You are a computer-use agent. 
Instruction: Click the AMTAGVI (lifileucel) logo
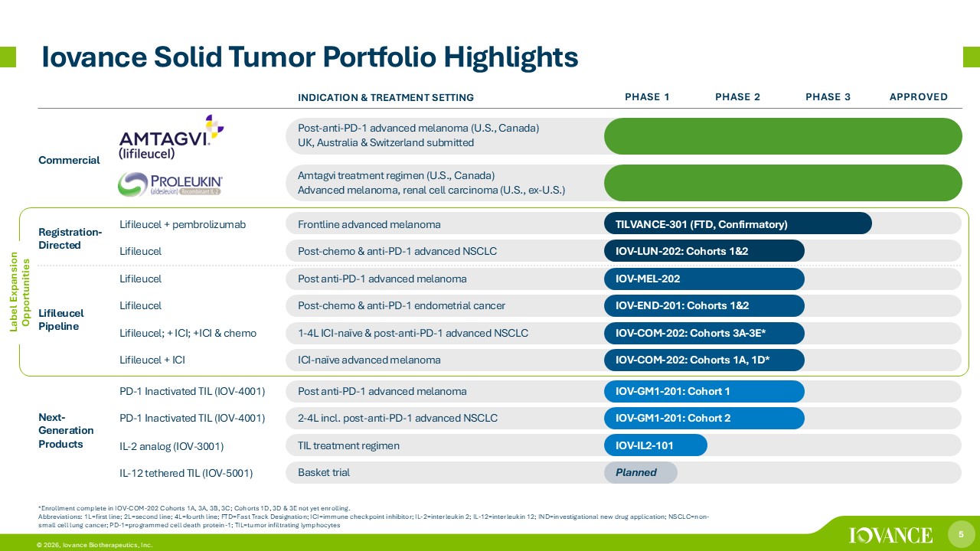coord(171,138)
